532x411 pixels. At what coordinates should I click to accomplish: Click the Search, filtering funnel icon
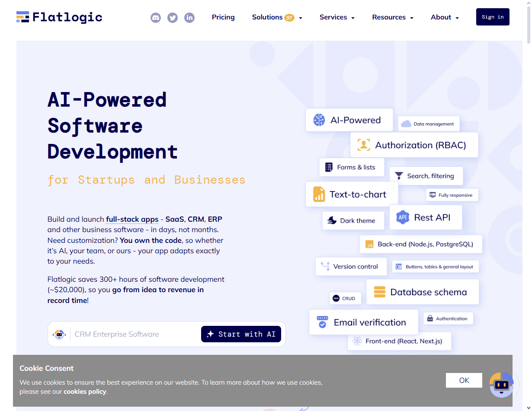point(399,176)
